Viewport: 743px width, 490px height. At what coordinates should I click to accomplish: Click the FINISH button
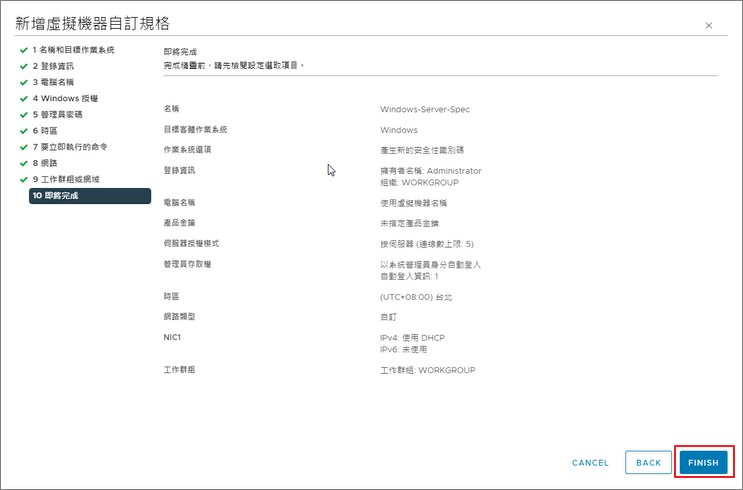click(703, 463)
